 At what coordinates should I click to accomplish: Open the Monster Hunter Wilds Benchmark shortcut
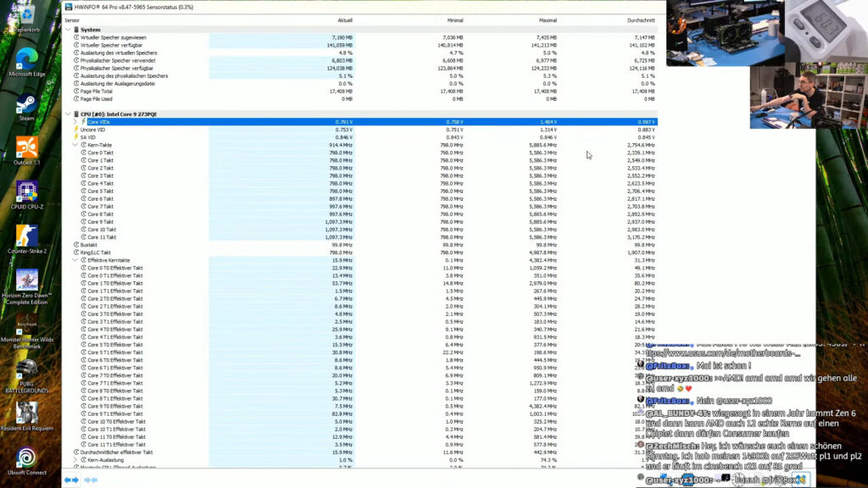(26, 331)
